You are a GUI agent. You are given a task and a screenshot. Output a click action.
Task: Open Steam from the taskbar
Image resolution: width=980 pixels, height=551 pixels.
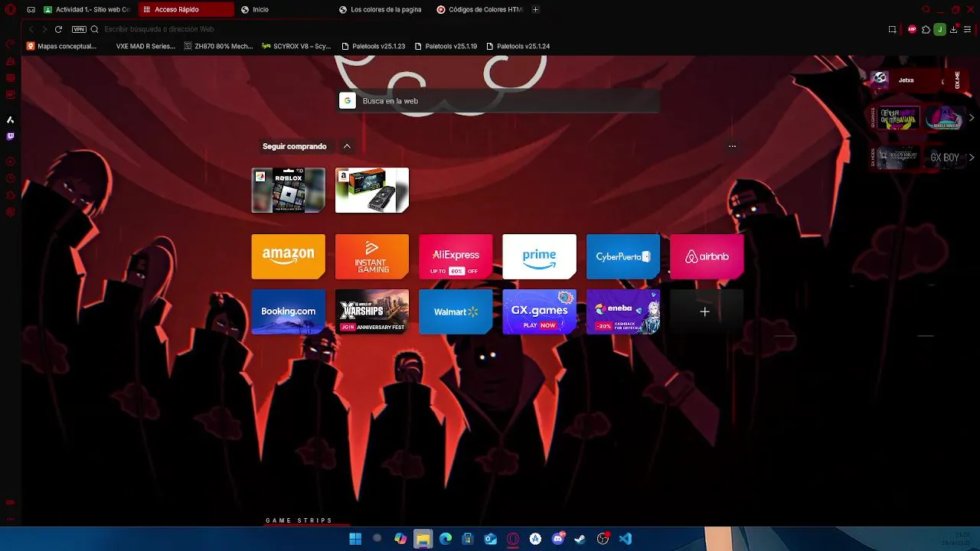click(580, 539)
